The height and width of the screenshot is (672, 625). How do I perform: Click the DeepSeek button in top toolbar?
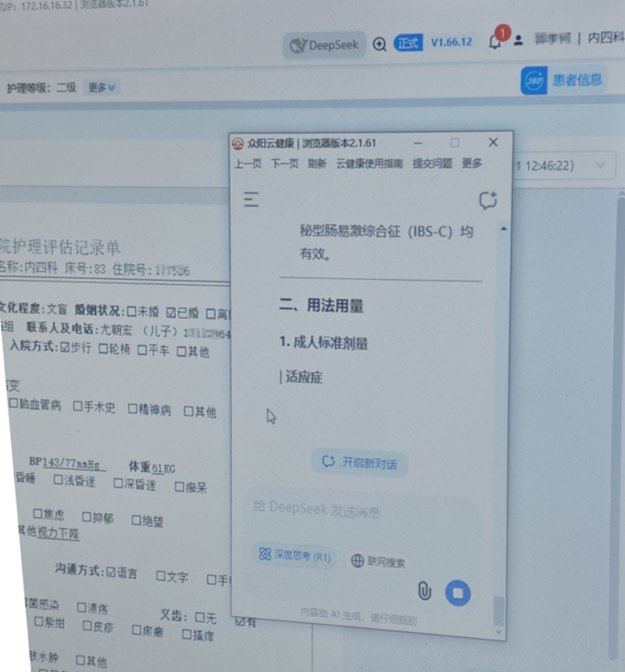pos(323,45)
